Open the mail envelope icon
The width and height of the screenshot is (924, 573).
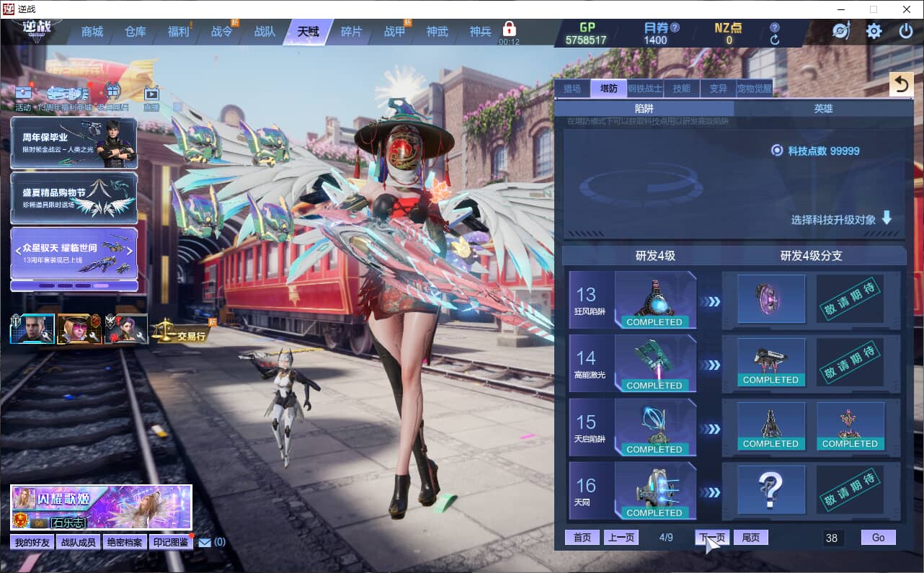click(x=205, y=542)
